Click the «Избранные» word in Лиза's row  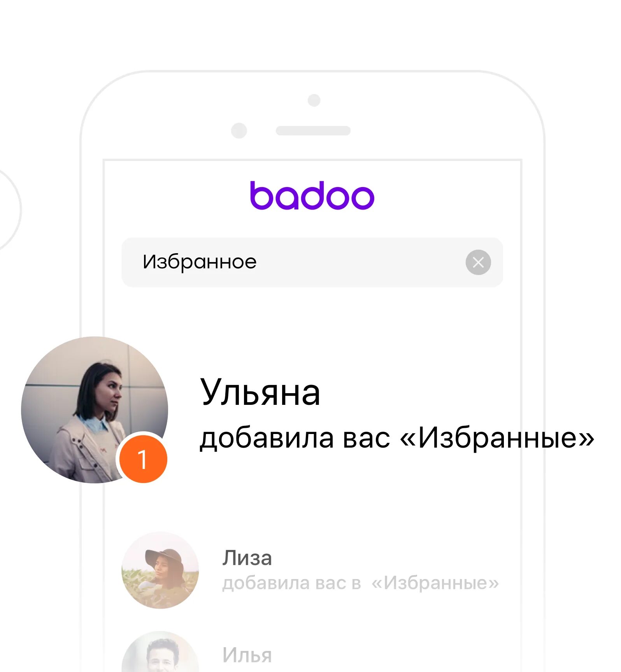435,583
